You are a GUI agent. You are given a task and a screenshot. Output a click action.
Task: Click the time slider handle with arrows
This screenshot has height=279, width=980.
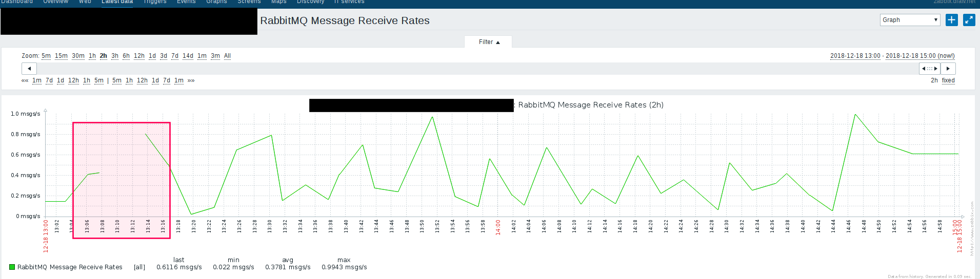point(930,69)
